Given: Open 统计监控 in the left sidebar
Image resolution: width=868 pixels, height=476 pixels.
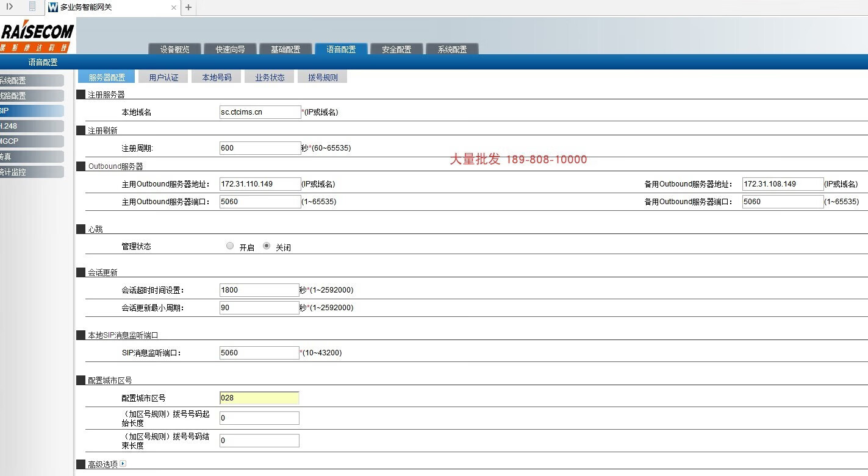Looking at the screenshot, I should pos(30,172).
